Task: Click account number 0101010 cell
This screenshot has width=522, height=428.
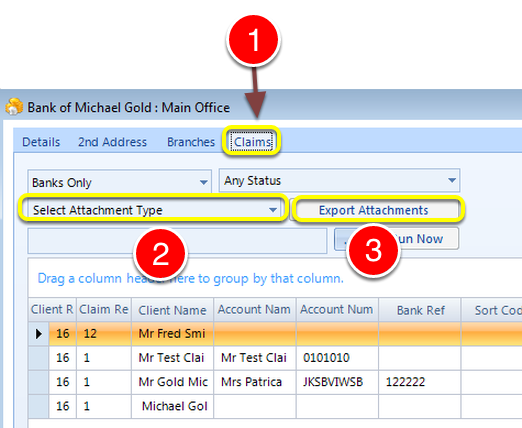Action: click(x=337, y=358)
